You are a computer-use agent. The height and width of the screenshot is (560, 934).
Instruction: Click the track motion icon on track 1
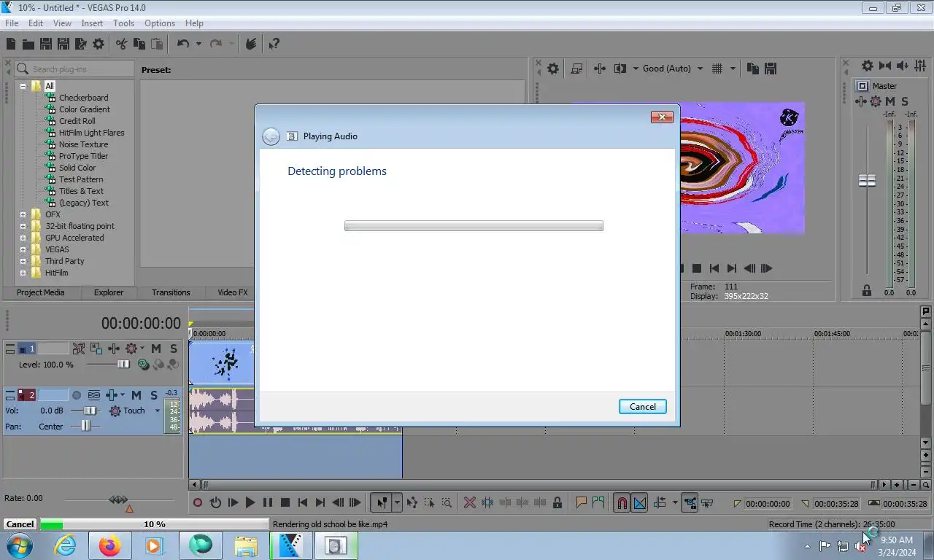[x=96, y=349]
